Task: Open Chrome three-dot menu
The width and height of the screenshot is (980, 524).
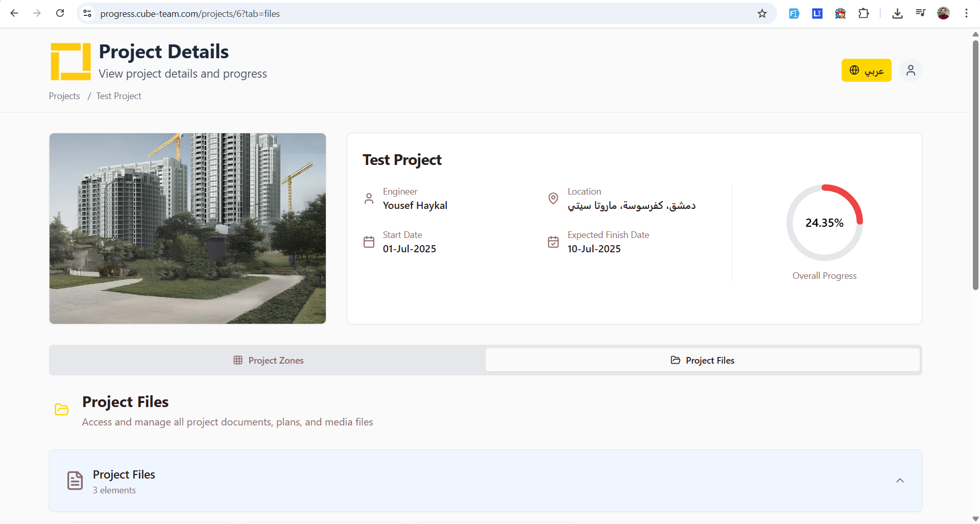Action: (966, 13)
